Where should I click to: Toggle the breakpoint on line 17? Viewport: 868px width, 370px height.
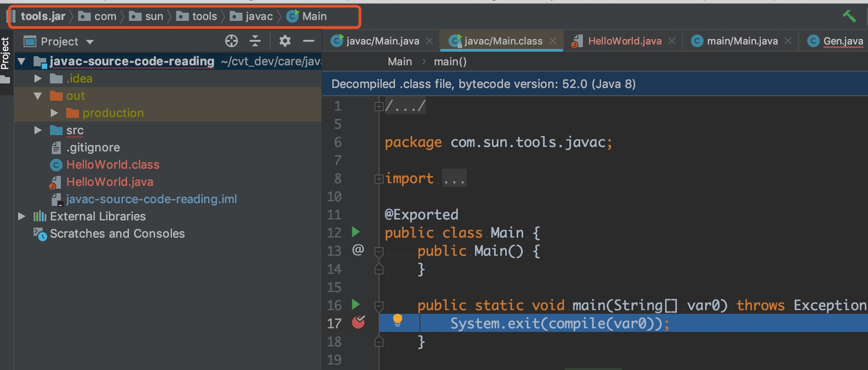[x=358, y=322]
